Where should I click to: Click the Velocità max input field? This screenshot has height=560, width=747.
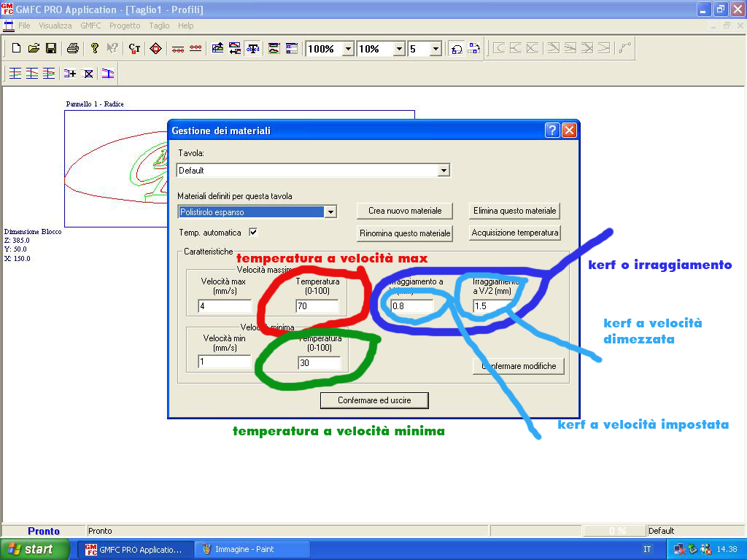tap(225, 306)
